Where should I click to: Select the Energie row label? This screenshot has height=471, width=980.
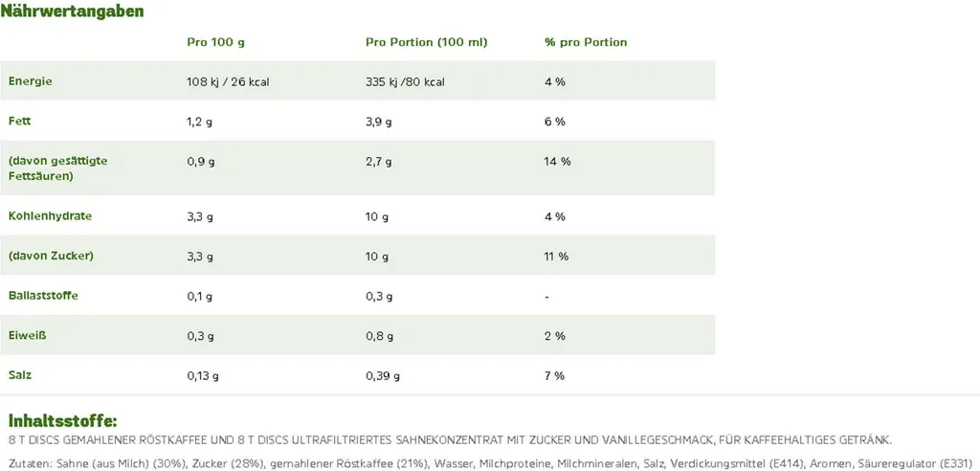[x=30, y=81]
